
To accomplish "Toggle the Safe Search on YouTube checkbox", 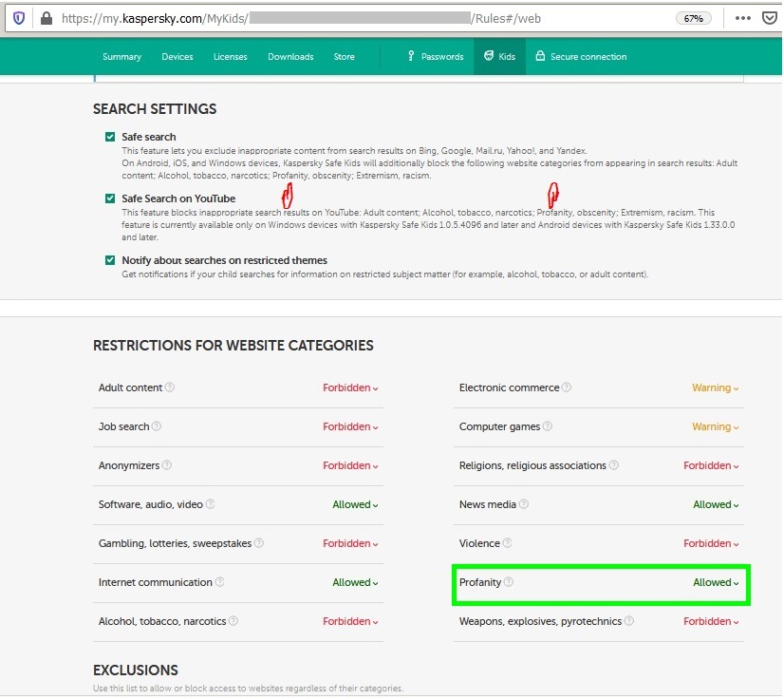I will (x=110, y=198).
